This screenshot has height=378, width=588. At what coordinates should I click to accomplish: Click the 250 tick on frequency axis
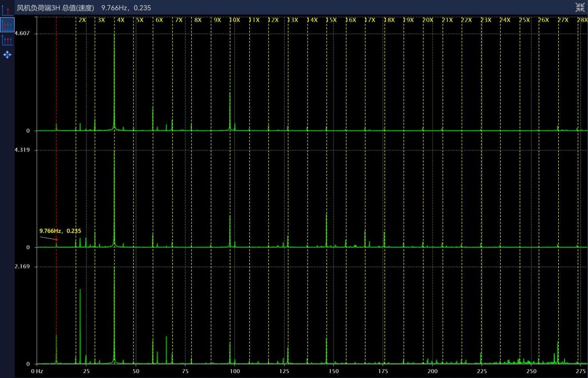531,371
